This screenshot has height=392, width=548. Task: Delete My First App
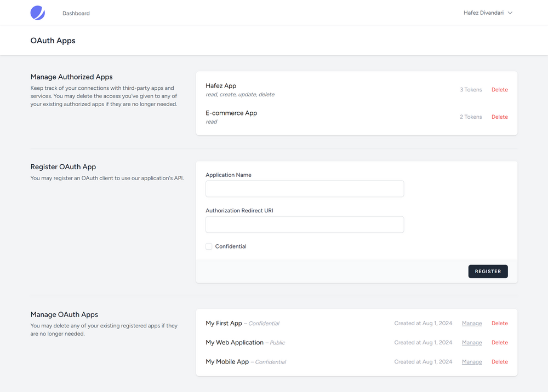pos(499,323)
